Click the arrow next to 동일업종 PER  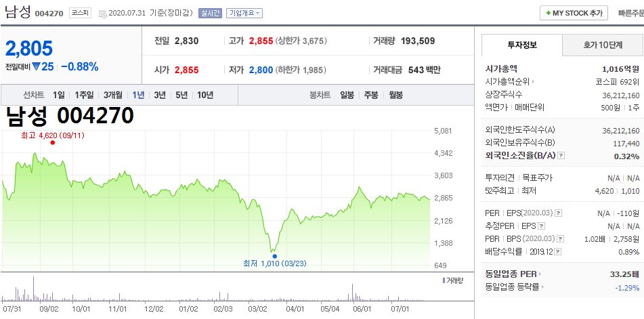(x=540, y=274)
